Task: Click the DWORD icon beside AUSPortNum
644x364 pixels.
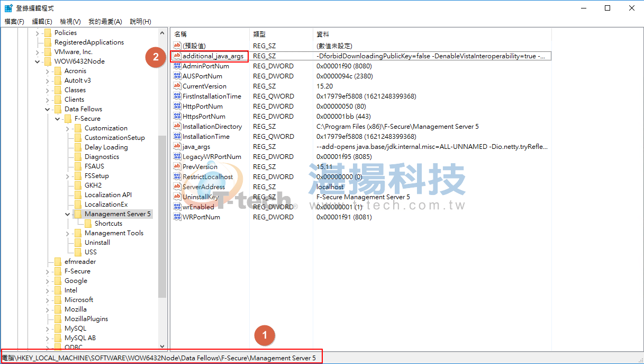Action: point(177,76)
